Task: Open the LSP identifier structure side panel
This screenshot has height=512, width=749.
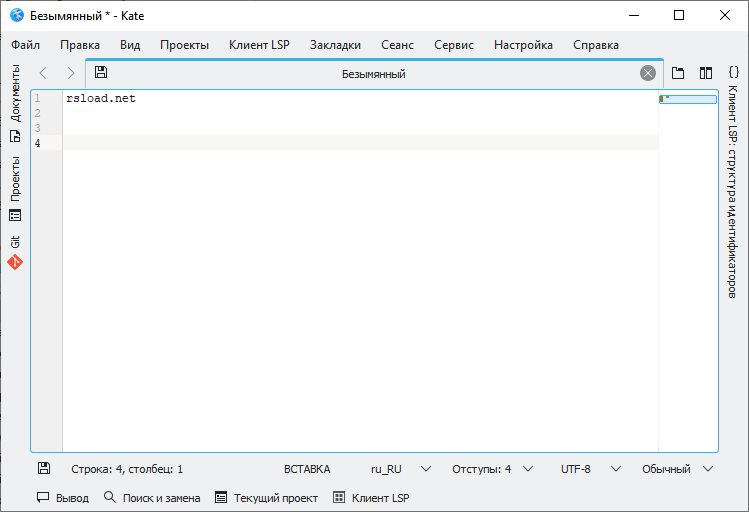Action: [x=733, y=192]
